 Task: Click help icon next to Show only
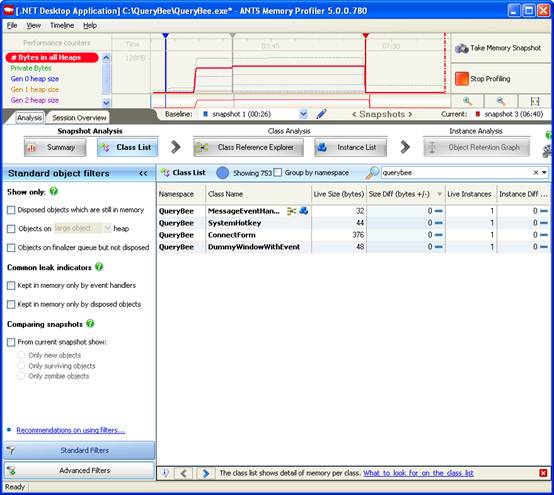coord(54,191)
